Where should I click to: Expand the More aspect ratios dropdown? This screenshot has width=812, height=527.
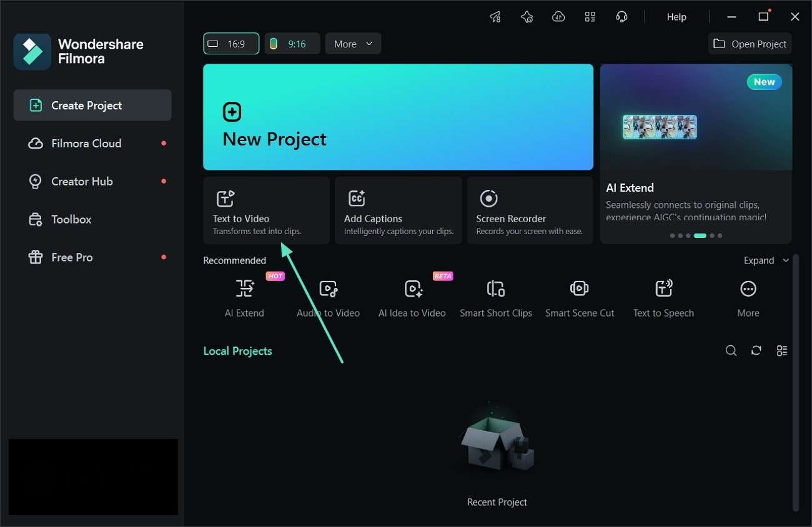pos(353,44)
